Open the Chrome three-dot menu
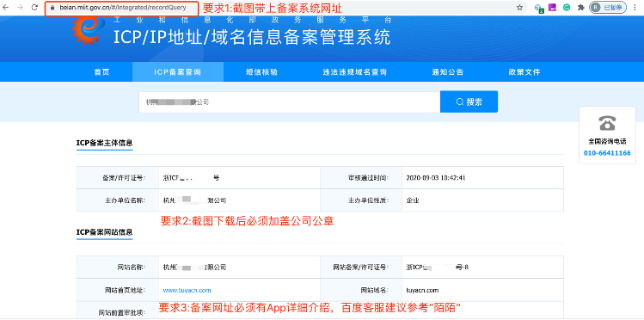644x320 pixels. click(635, 8)
